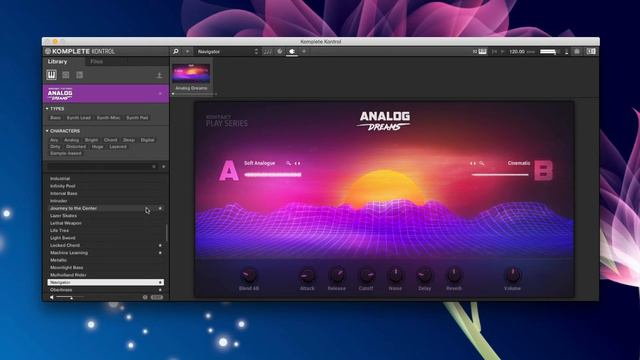Filter by Synth Pad type
Viewport: 640px width, 360px height.
click(137, 118)
